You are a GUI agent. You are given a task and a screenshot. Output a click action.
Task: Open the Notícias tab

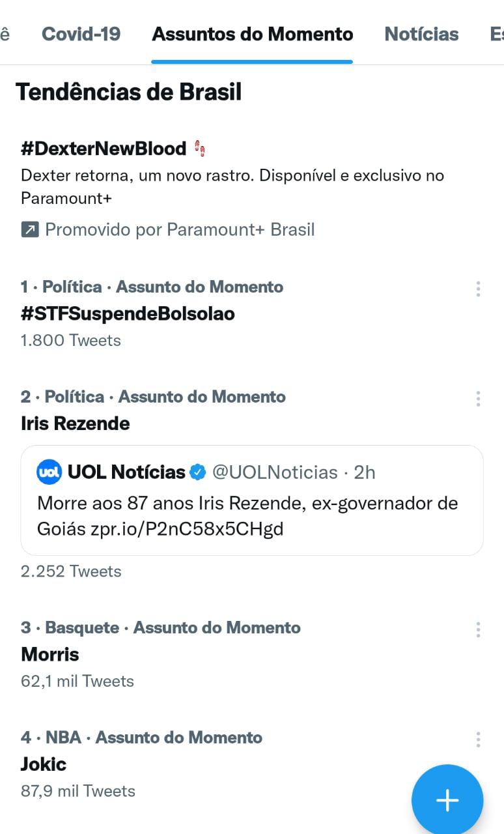pyautogui.click(x=421, y=34)
